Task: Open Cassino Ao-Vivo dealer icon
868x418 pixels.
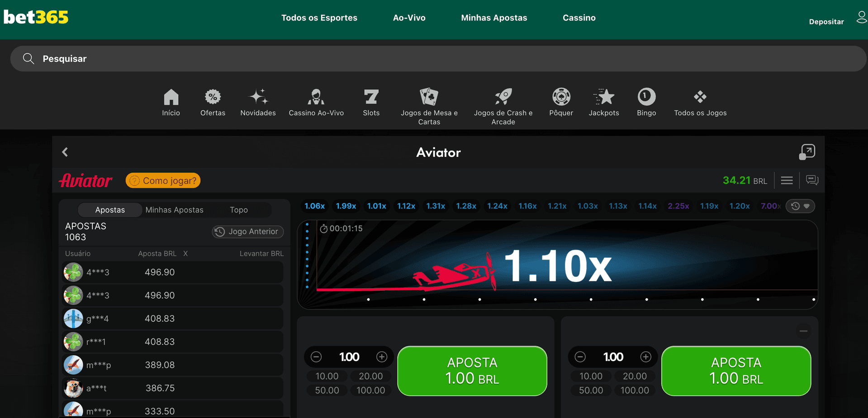Action: pyautogui.click(x=316, y=97)
